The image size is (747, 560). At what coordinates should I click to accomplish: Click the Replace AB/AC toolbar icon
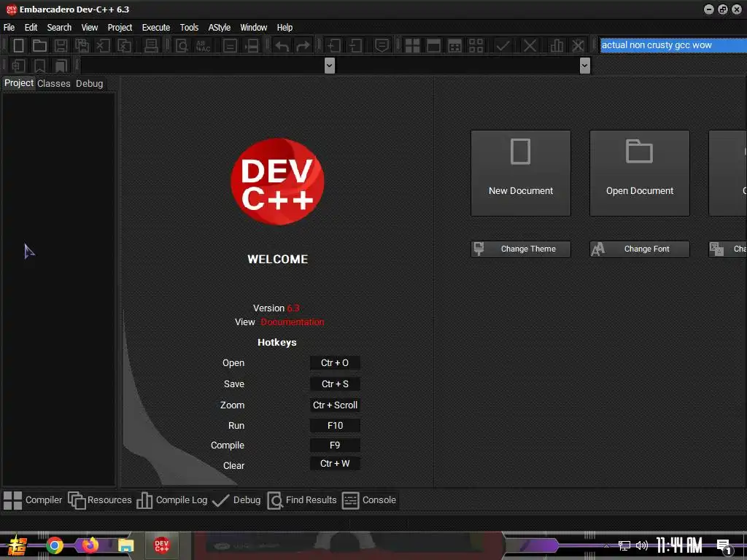click(x=203, y=46)
